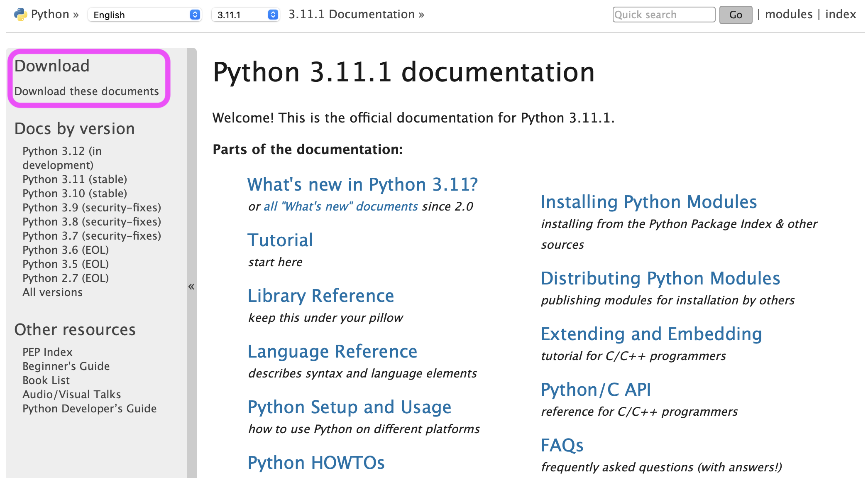Open the FAQs link
The height and width of the screenshot is (478, 868).
click(562, 445)
